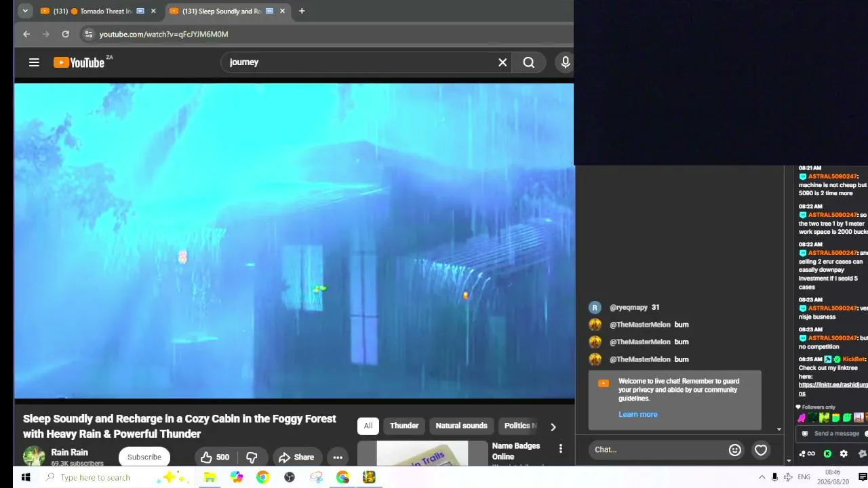The width and height of the screenshot is (868, 488).
Task: Open the Rain Rain channel name
Action: click(69, 452)
